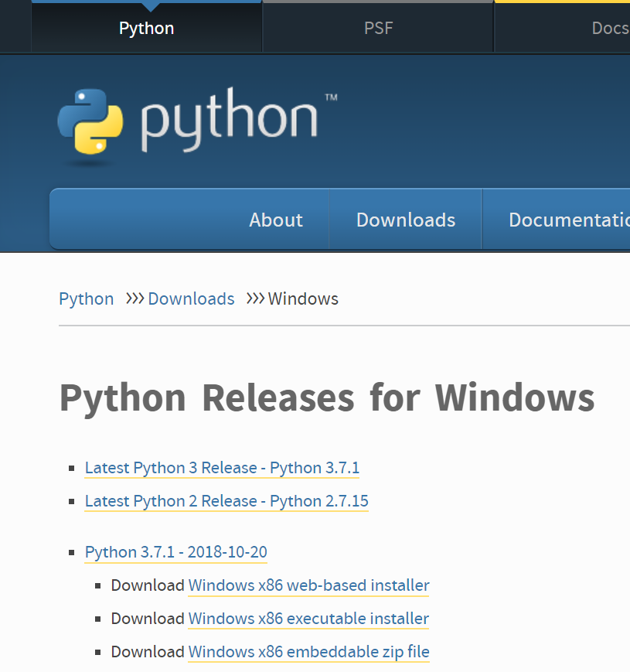The image size is (630, 672).
Task: Go to Python breadcrumb link
Action: 86,298
